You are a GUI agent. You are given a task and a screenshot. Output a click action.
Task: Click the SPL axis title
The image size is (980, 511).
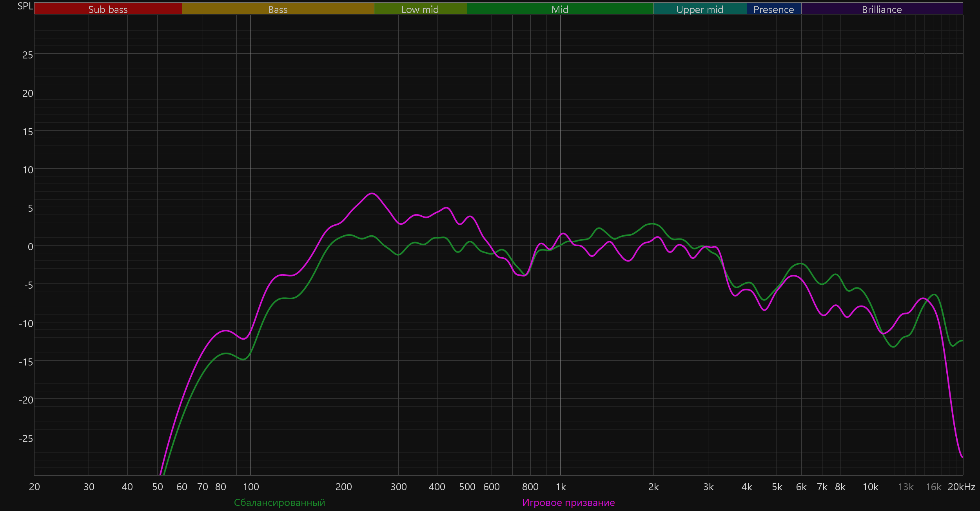[x=25, y=6]
